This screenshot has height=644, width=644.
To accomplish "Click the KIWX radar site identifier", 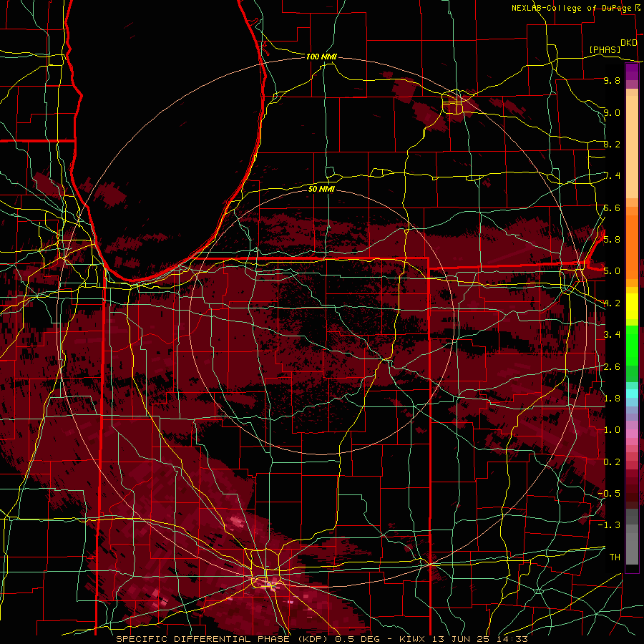I will click(413, 639).
